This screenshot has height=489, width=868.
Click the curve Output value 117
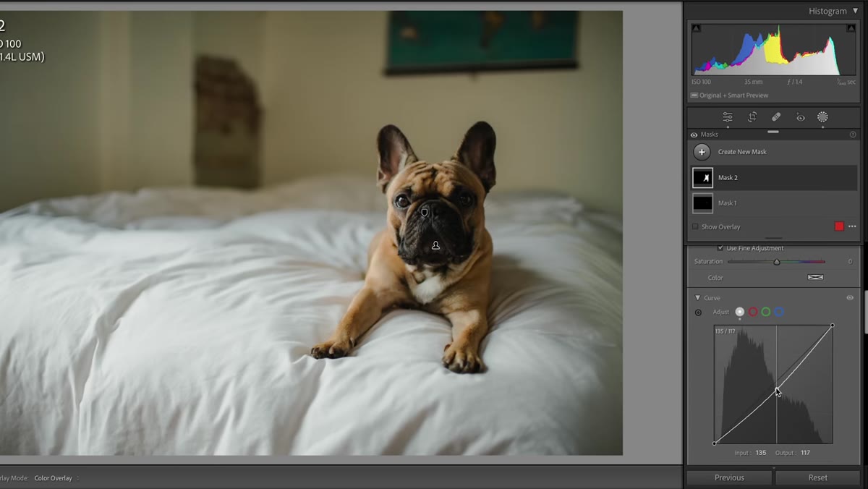805,453
